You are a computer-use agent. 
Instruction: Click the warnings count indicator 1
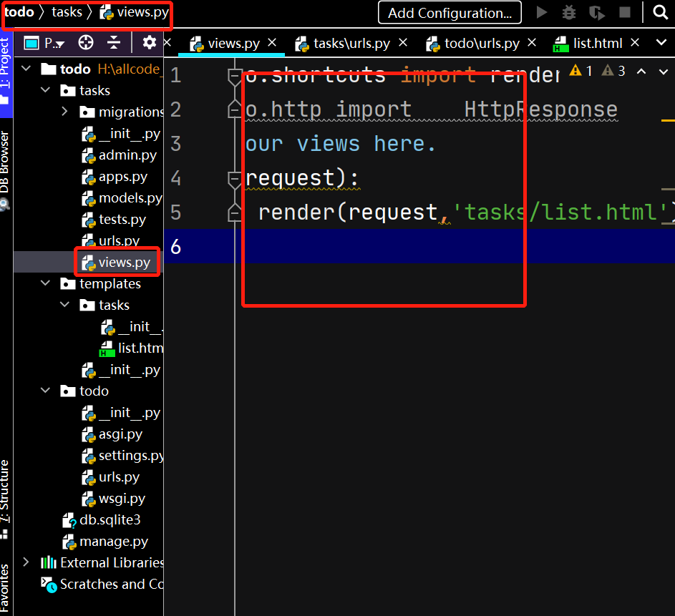581,71
